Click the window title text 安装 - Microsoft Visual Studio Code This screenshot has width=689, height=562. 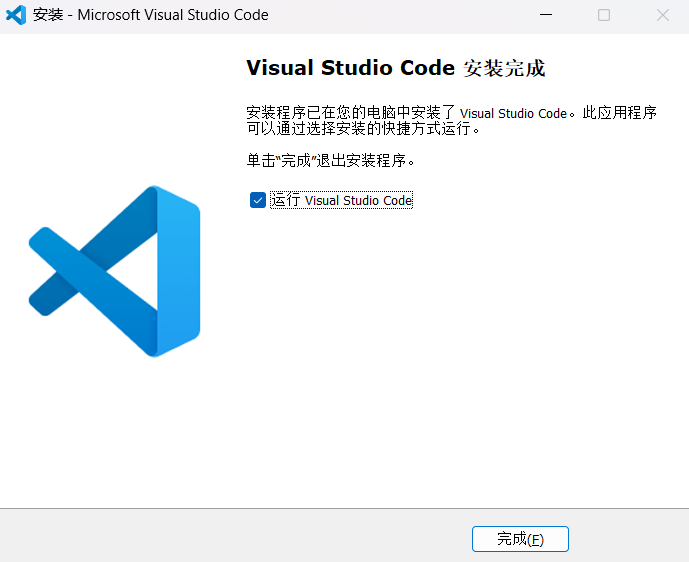tap(150, 15)
